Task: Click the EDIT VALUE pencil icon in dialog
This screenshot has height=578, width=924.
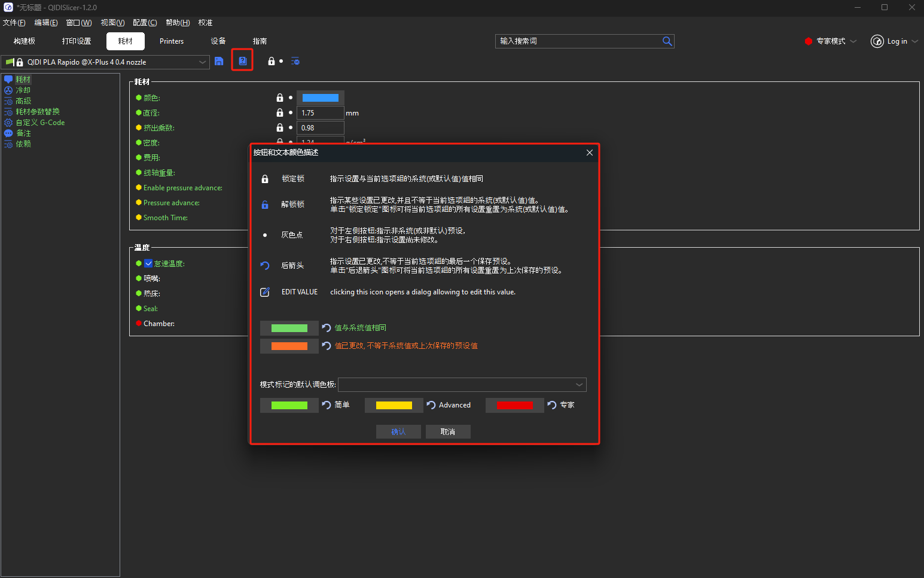Action: [x=265, y=292]
